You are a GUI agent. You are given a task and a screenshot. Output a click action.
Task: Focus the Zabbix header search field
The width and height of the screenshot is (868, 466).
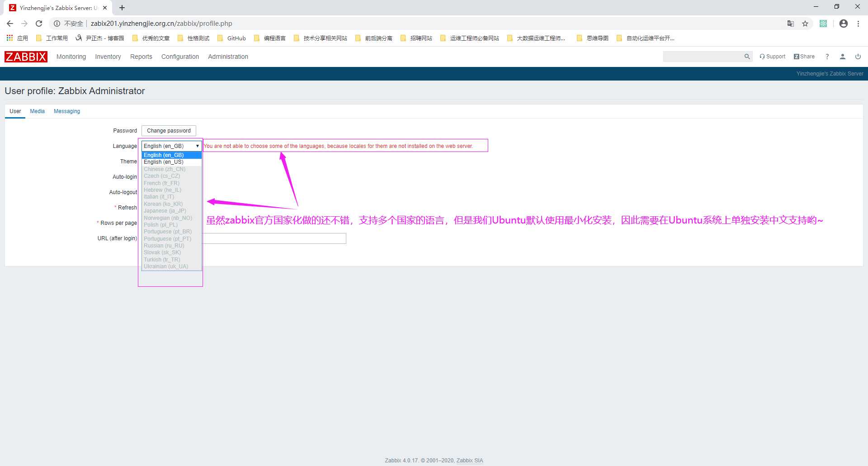coord(703,57)
